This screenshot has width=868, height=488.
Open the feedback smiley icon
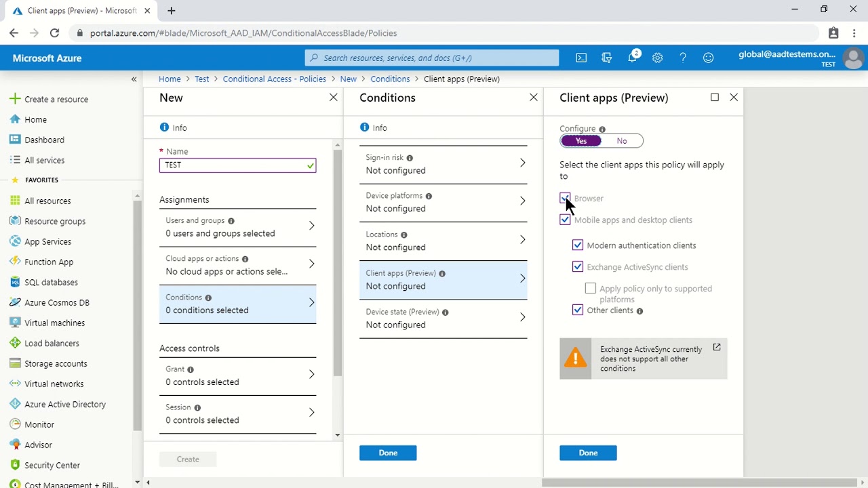click(709, 58)
